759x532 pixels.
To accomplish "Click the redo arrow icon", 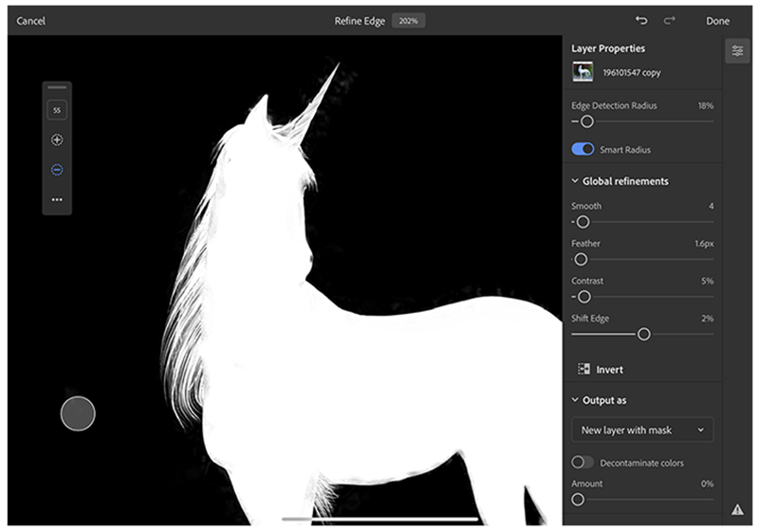I will point(670,20).
